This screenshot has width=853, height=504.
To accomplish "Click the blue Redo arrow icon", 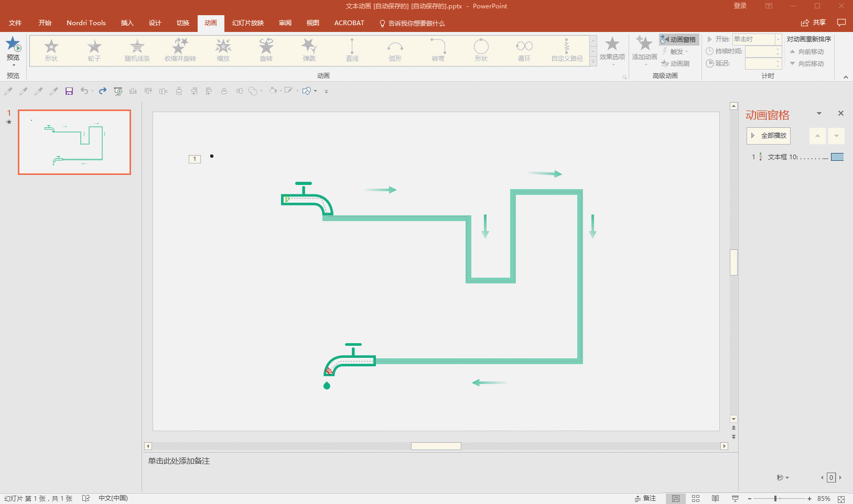I will point(103,91).
